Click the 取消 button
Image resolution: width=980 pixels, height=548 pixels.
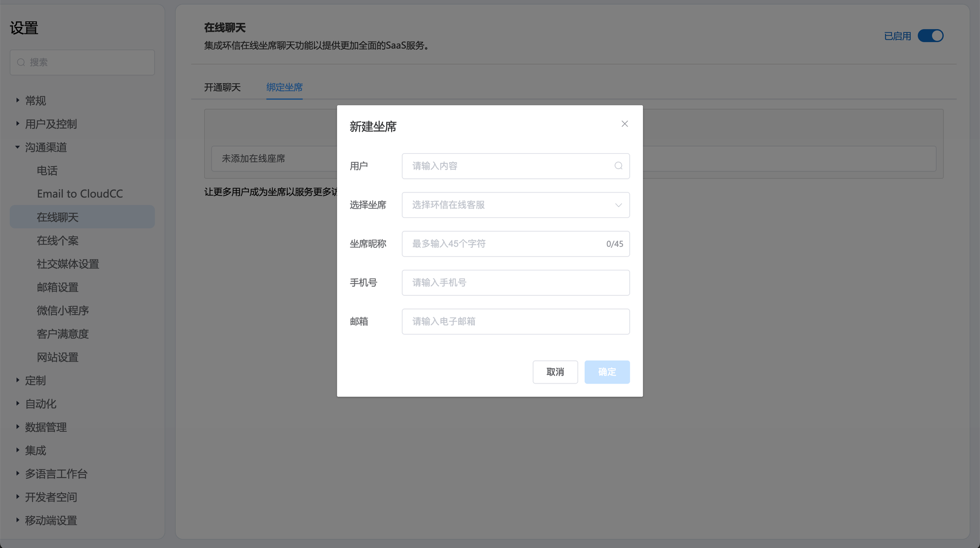tap(555, 372)
